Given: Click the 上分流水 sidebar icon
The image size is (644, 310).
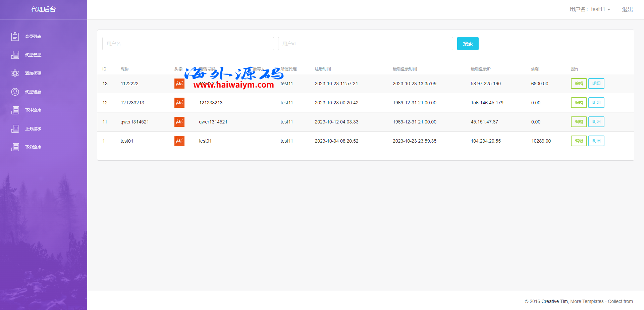Looking at the screenshot, I should tap(15, 128).
